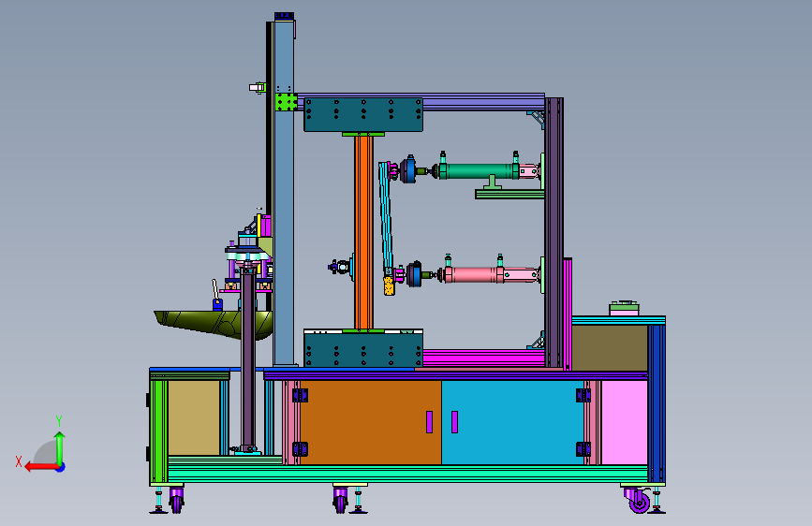This screenshot has height=526, width=812.
Task: Select the purple swivel caster at bottom right
Action: click(x=638, y=500)
